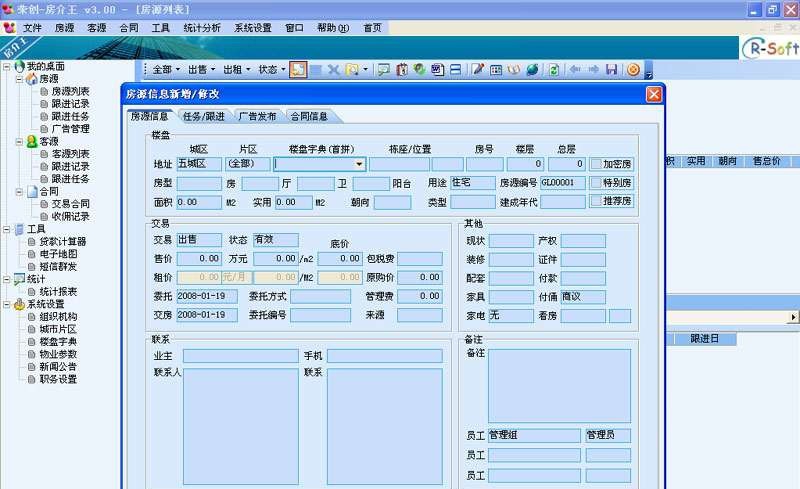Image resolution: width=800 pixels, height=489 pixels.
Task: Click the green refresh toolbar icon
Action: pyautogui.click(x=553, y=70)
